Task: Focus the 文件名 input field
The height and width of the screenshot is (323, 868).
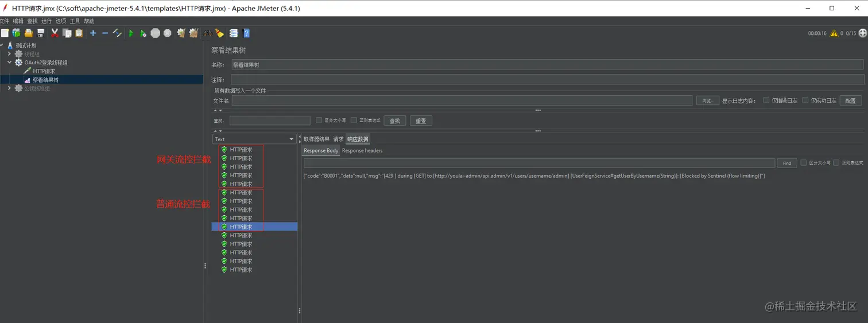Action: tap(462, 100)
